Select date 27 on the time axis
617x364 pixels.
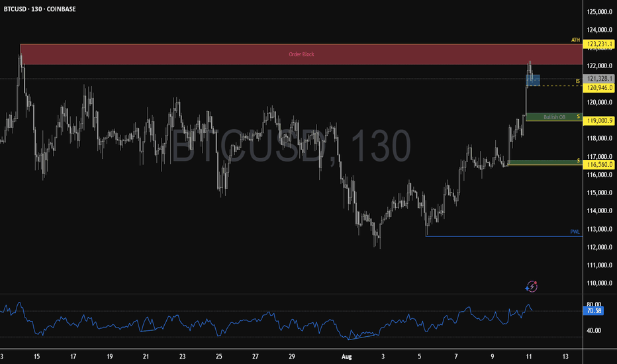pyautogui.click(x=256, y=357)
